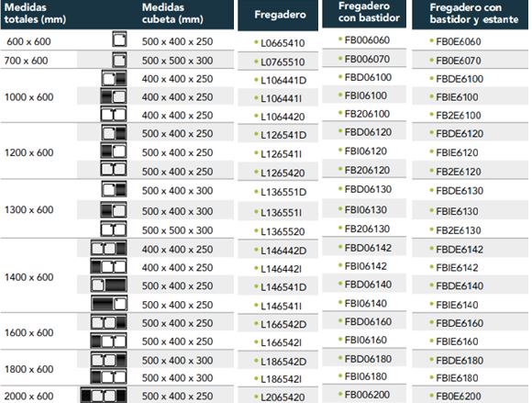This screenshot has height=403, width=532.
Task: Click the 'Fregadero con bastidor' header
Action: pos(369,12)
